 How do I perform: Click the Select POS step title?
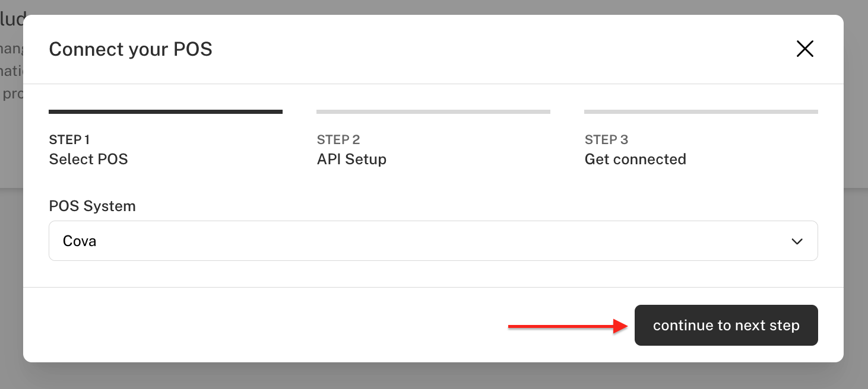88,159
